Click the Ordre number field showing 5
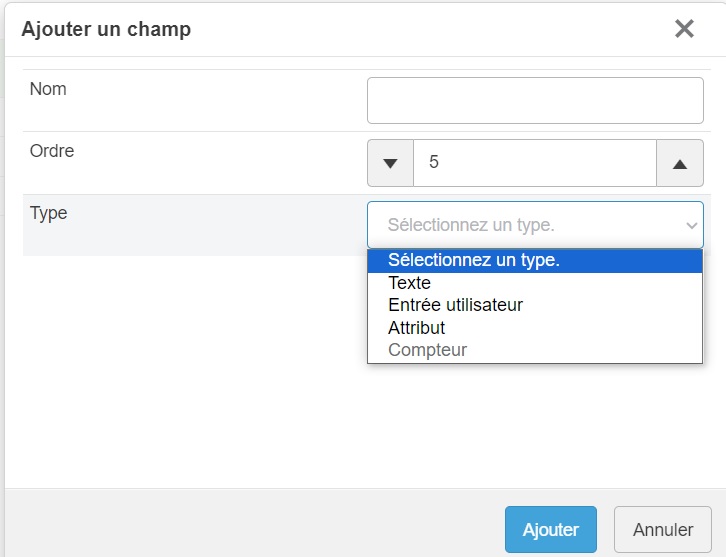The width and height of the screenshot is (726, 557). pos(535,163)
